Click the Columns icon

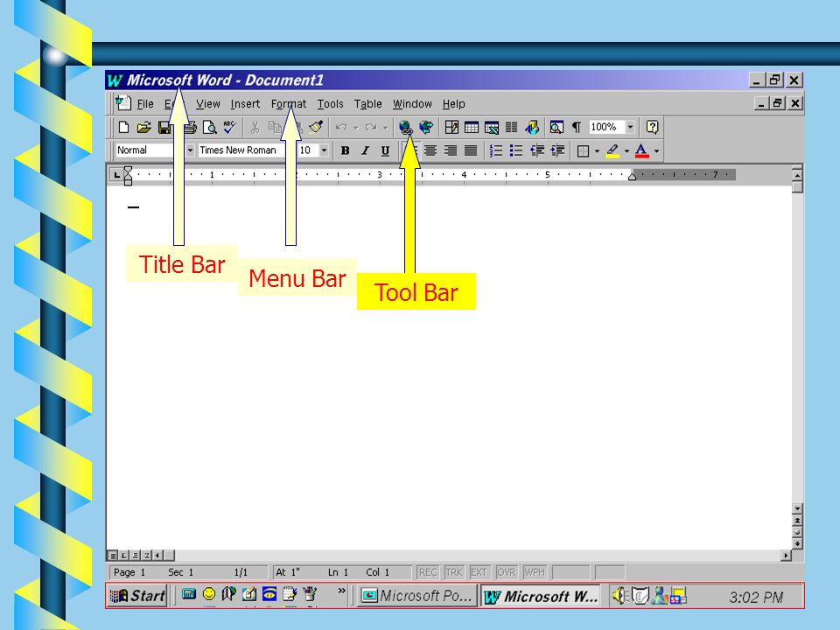tap(512, 128)
